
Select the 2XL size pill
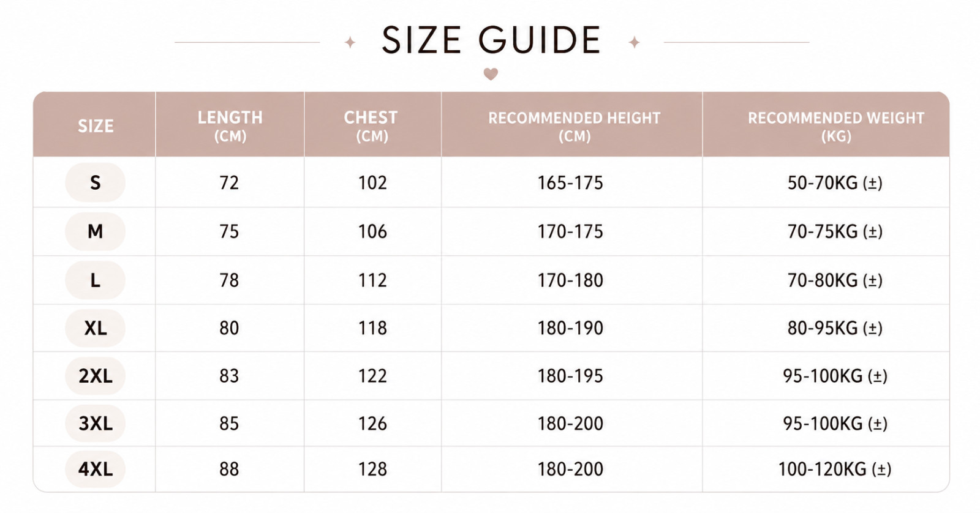(95, 376)
